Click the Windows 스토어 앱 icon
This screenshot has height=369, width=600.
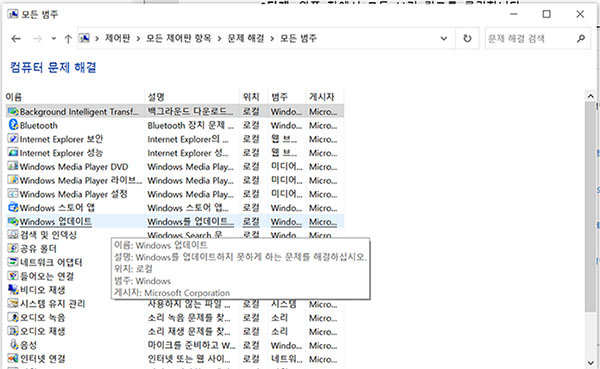pyautogui.click(x=13, y=208)
